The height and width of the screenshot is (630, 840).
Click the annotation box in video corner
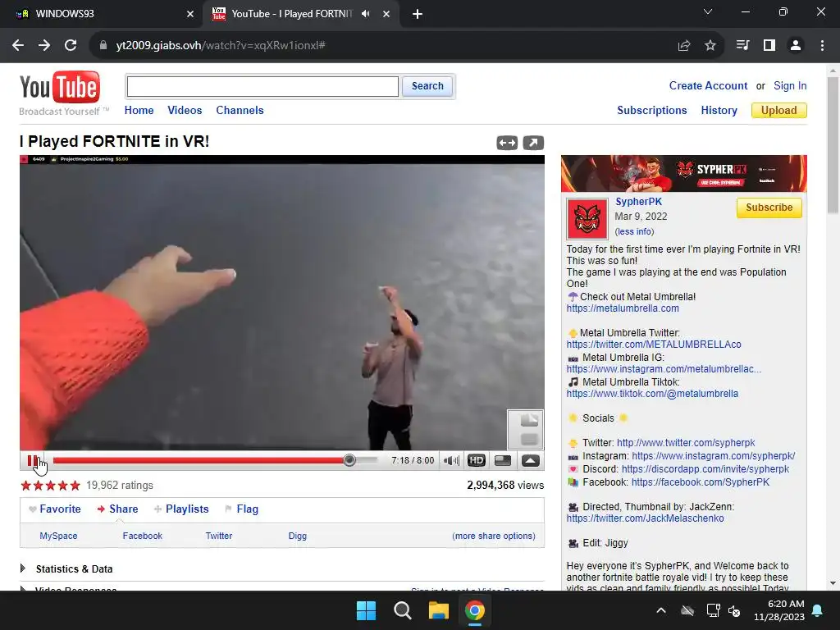point(525,430)
